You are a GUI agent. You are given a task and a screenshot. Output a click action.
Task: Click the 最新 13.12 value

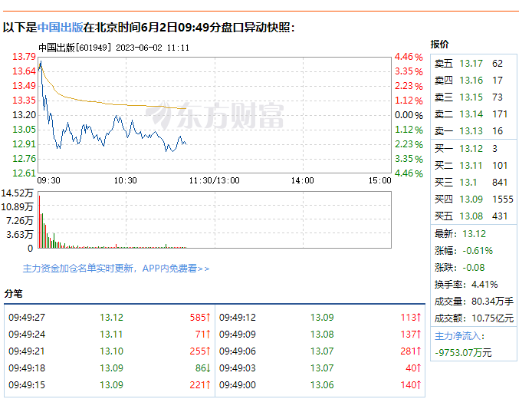474,234
